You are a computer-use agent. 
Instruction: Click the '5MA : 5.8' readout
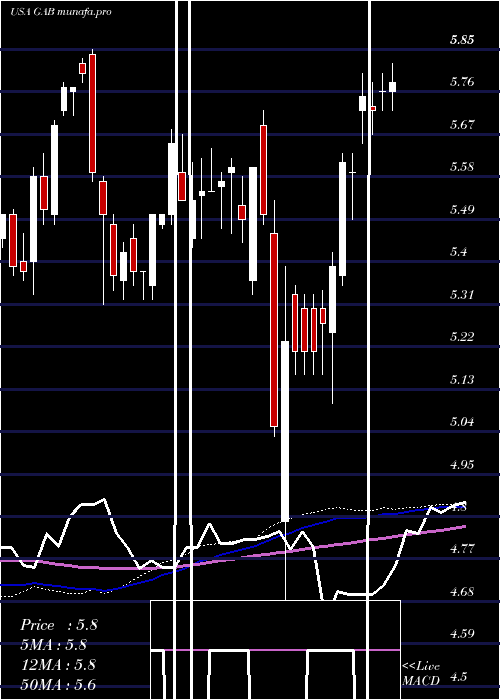(x=53, y=645)
